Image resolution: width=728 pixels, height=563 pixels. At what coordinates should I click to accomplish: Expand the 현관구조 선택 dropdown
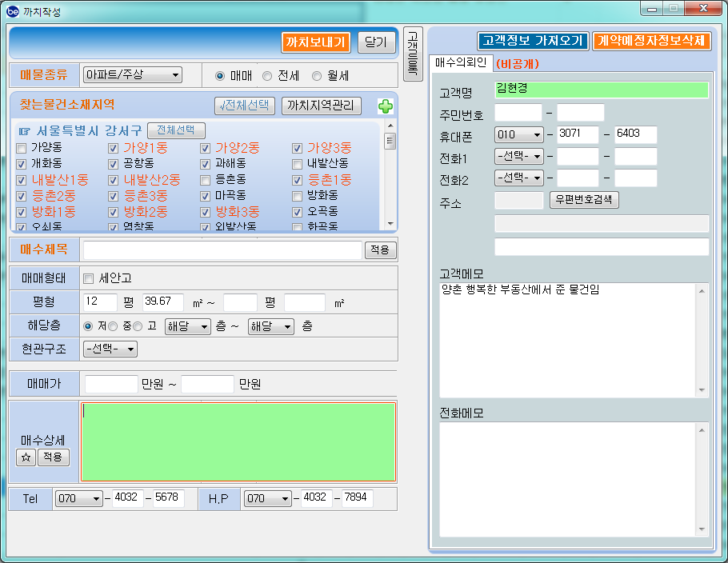click(110, 349)
